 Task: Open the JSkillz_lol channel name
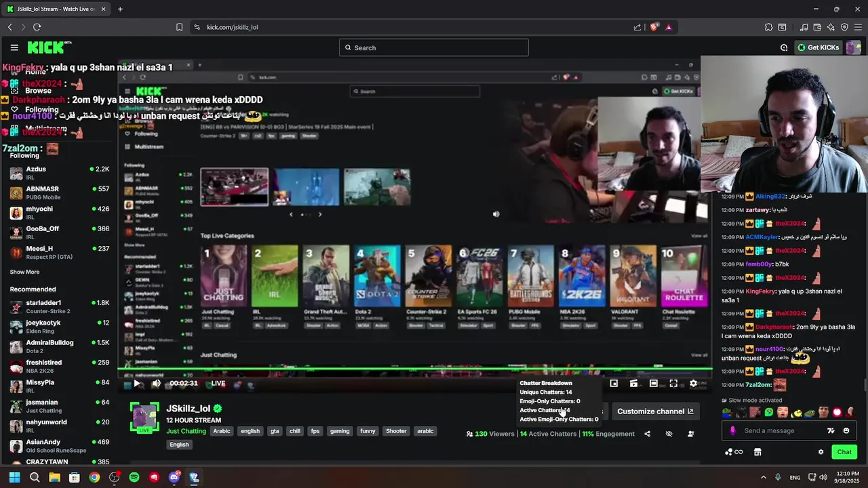[188, 409]
